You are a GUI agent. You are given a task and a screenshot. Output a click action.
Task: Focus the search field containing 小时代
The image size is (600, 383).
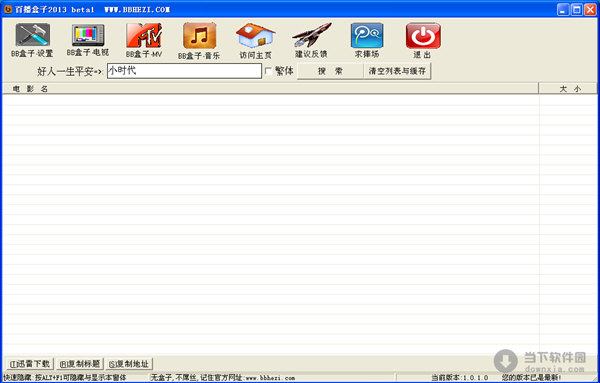184,71
